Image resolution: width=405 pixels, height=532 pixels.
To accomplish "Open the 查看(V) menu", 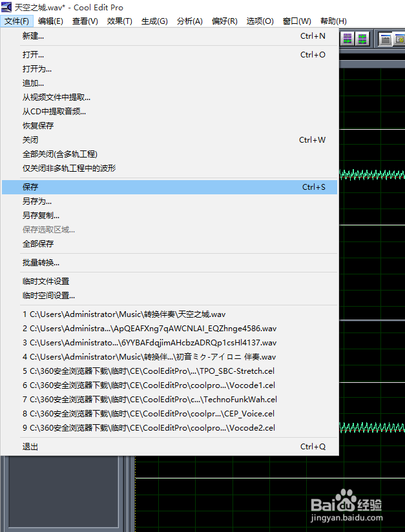I will (85, 21).
